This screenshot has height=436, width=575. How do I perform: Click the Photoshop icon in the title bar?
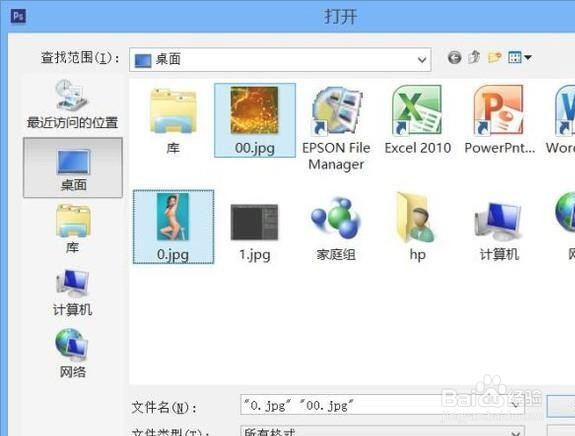coord(18,16)
